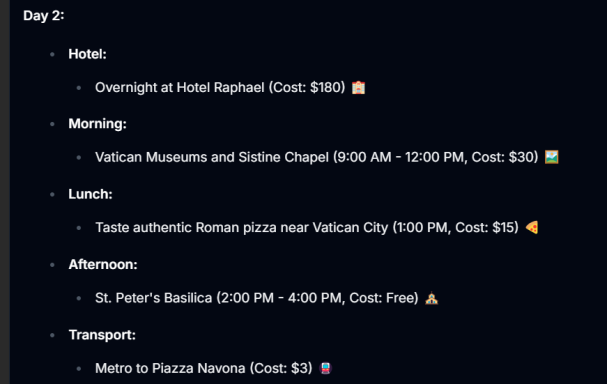This screenshot has height=384, width=607.
Task: Click the bullet before Transport label
Action: coord(52,335)
